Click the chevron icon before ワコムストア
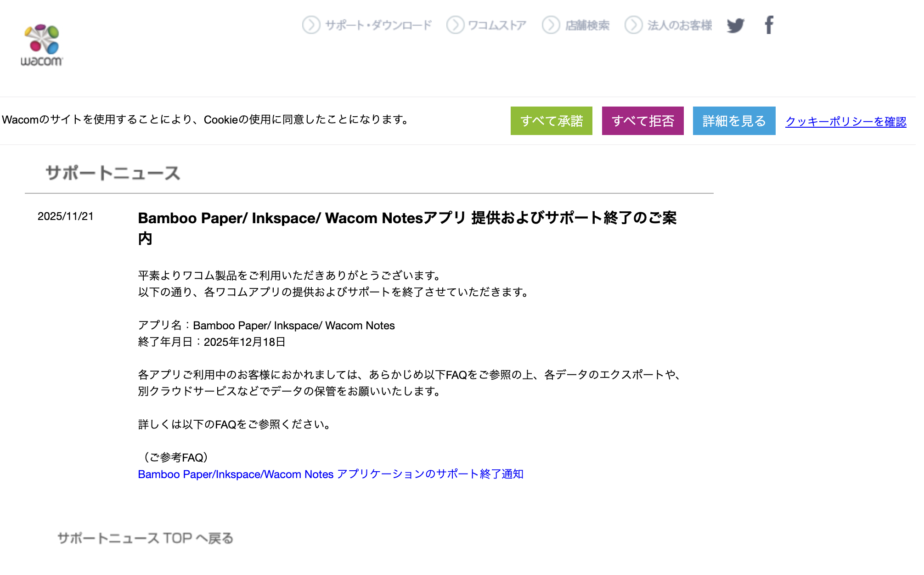 455,26
